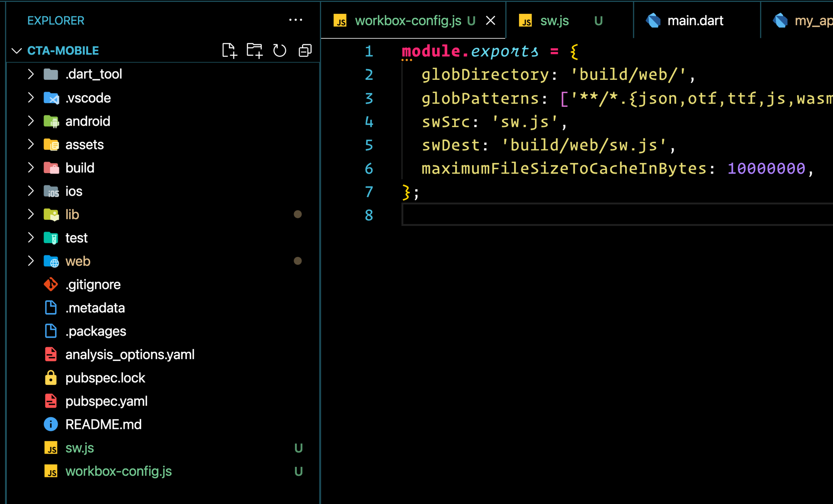Expand the android folder chevron
The height and width of the screenshot is (504, 833).
click(31, 121)
